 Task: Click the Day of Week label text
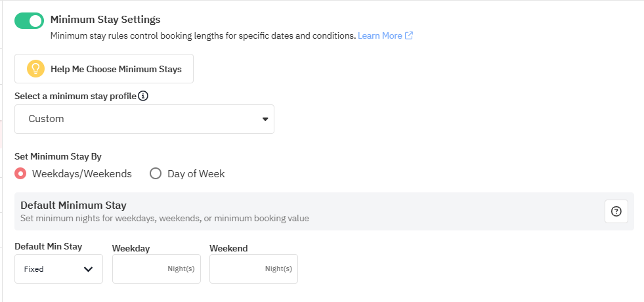point(196,174)
